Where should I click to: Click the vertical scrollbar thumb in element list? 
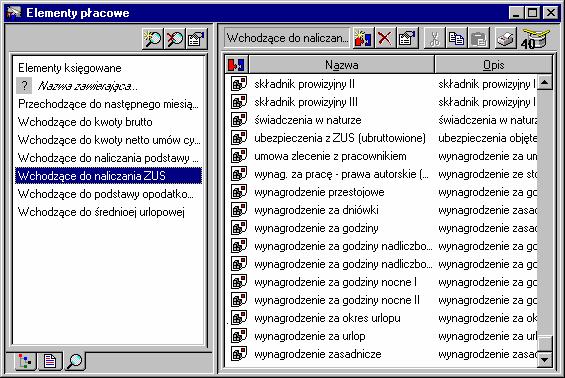tap(544, 343)
